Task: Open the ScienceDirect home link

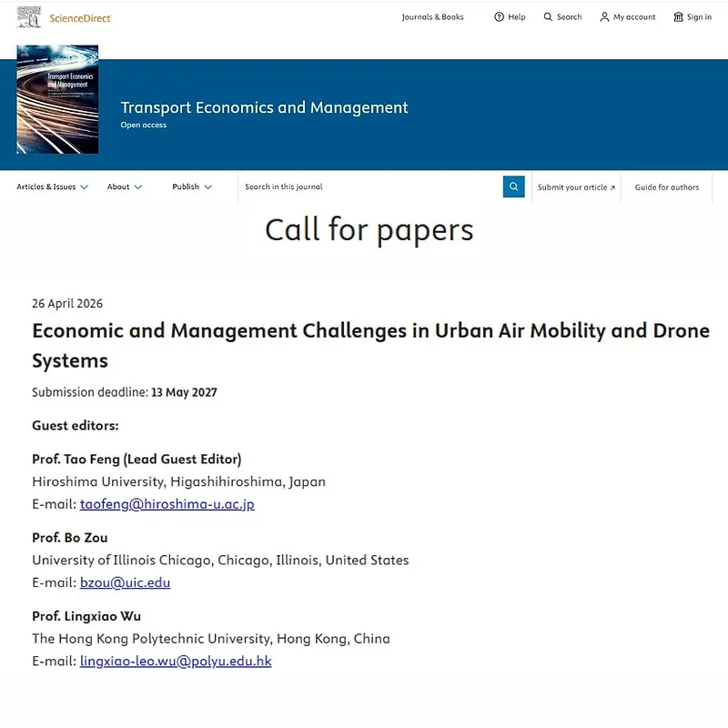Action: (x=80, y=18)
